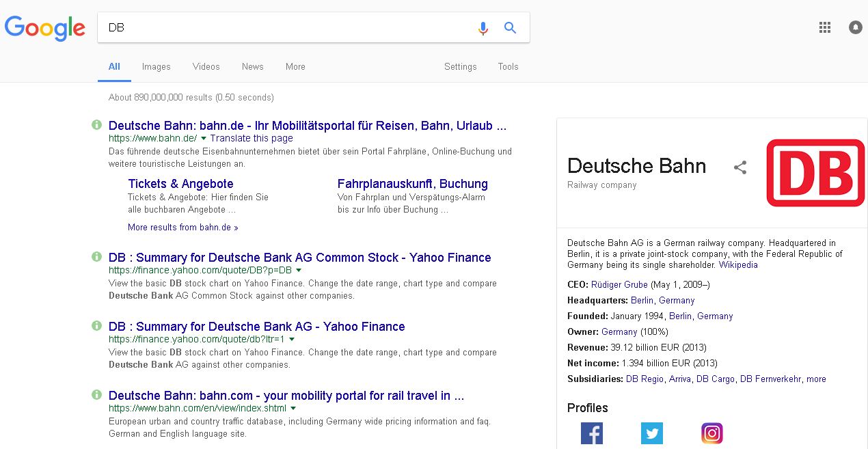Image resolution: width=868 pixels, height=449 pixels.
Task: Open search Tools
Action: click(x=508, y=66)
